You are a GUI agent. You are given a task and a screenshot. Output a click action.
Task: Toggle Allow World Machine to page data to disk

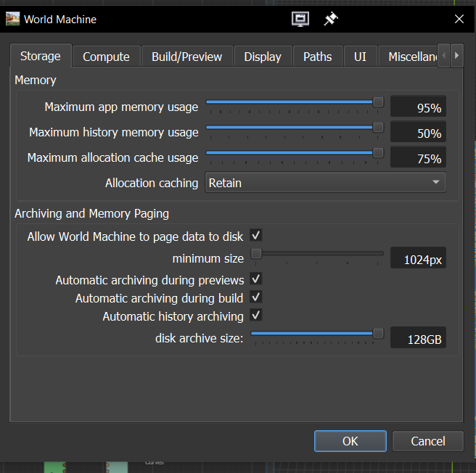coord(256,235)
